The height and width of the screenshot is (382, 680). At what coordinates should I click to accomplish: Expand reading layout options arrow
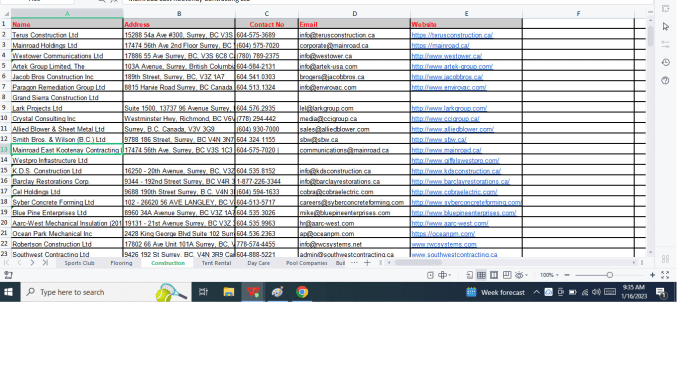click(x=450, y=275)
